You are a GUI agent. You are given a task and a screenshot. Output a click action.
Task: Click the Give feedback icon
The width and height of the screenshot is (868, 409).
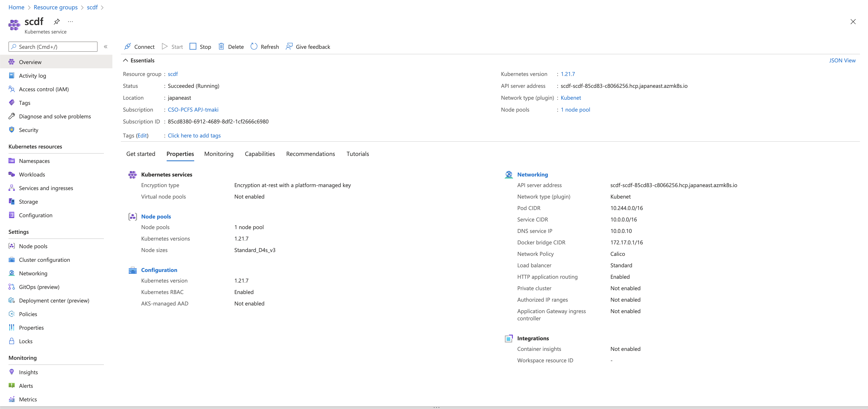[x=289, y=46]
